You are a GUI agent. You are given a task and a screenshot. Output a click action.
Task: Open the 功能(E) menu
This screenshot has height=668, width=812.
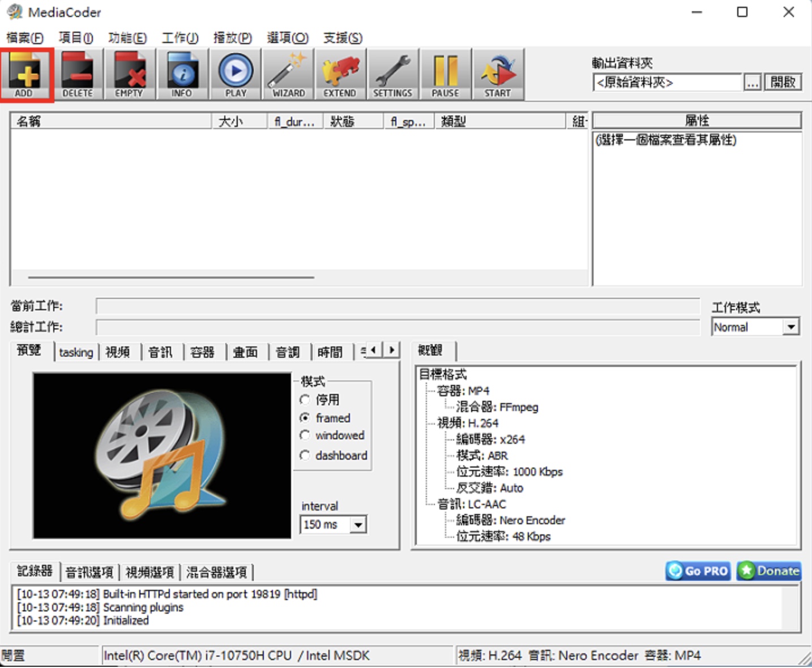(x=127, y=38)
